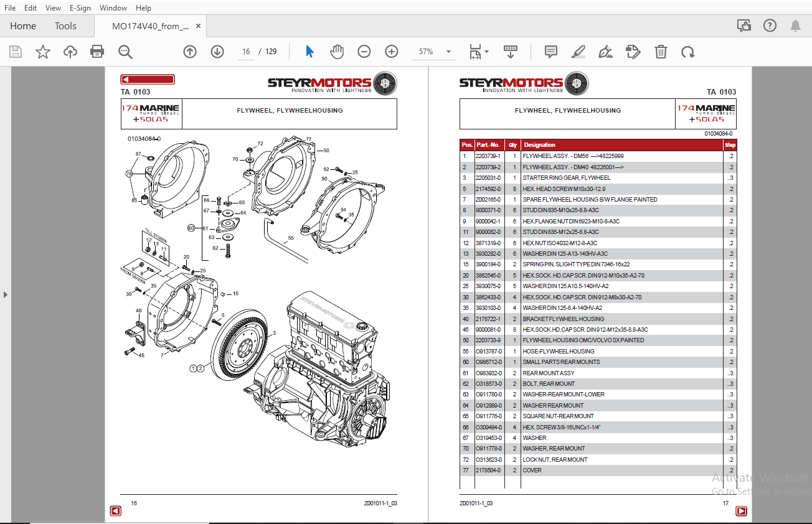The height and width of the screenshot is (524, 812).
Task: Expand the left navigation pane arrow
Action: point(6,294)
